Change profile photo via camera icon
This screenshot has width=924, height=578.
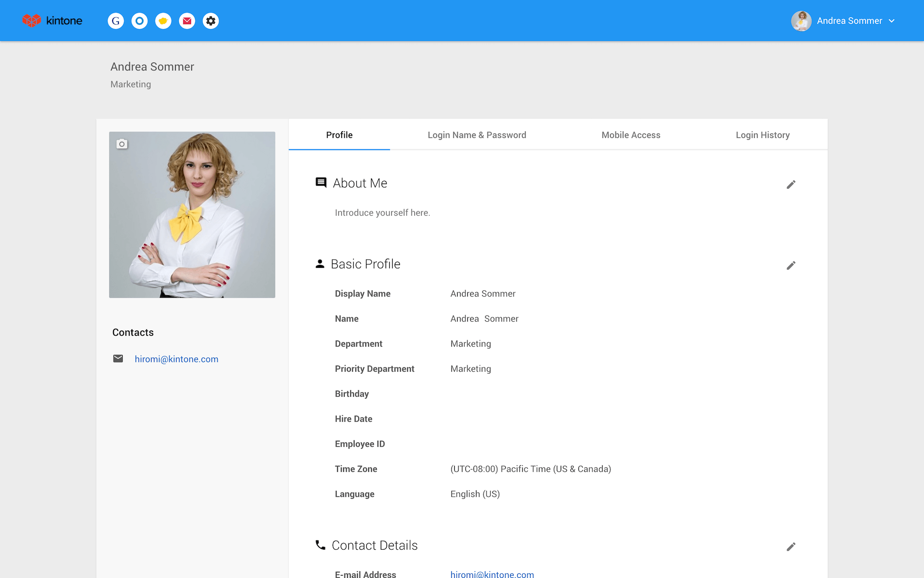122,144
